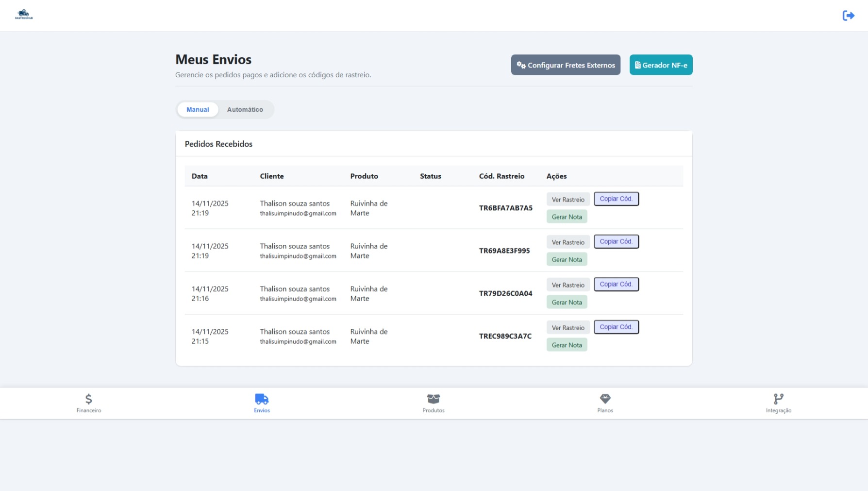Switch to Manual mode

click(198, 110)
